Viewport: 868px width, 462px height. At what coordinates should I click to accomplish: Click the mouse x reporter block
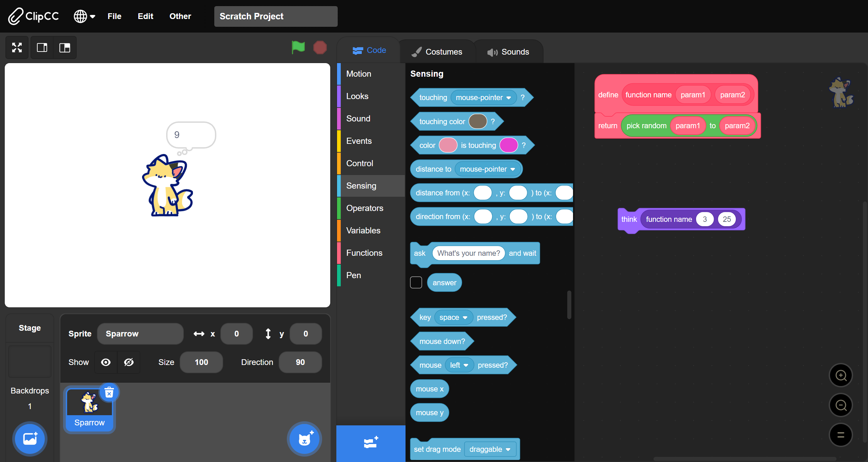tap(430, 389)
